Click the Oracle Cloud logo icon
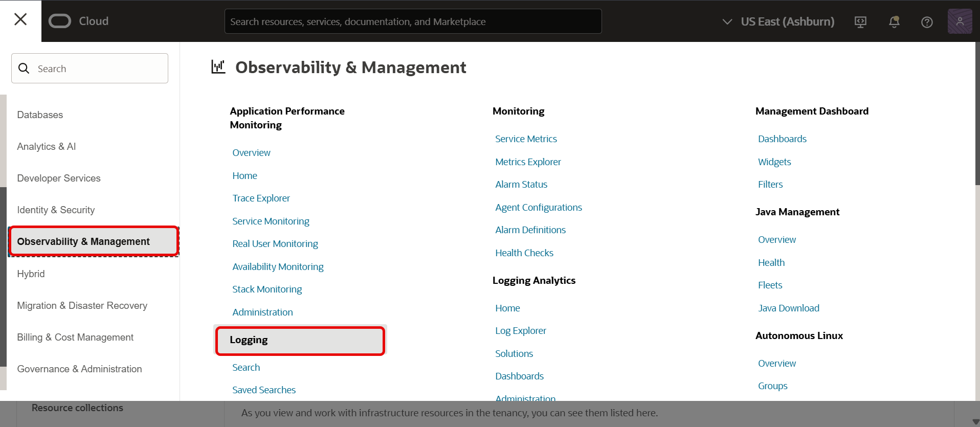The width and height of the screenshot is (980, 427). (x=60, y=21)
